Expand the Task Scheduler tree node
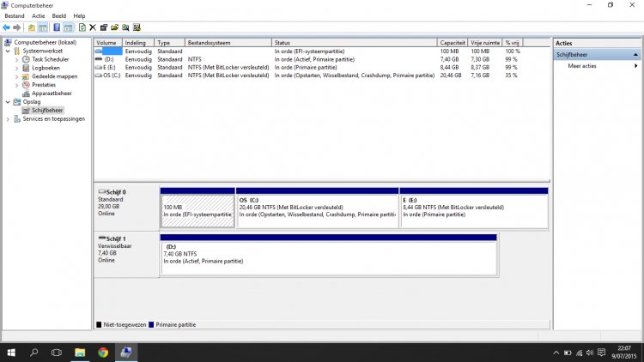 [16, 59]
